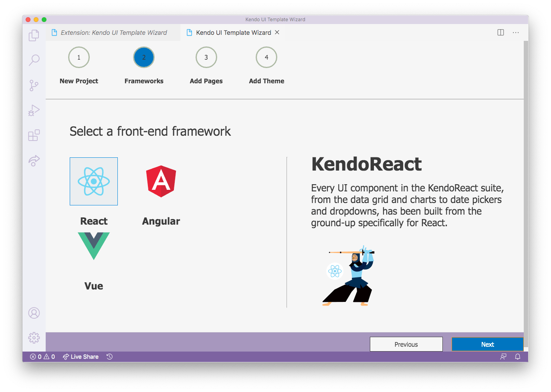
Task: Open the editor more actions menu
Action: pos(516,32)
